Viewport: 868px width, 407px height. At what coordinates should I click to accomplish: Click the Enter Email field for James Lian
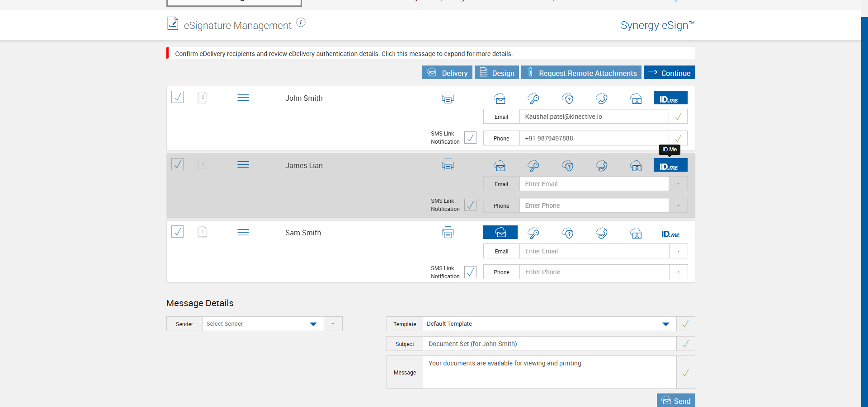point(594,184)
